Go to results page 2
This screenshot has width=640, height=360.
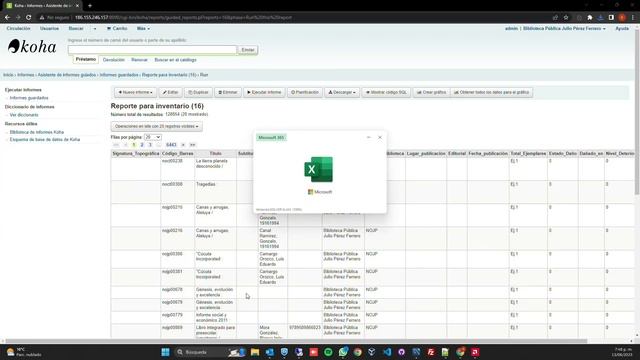click(142, 145)
